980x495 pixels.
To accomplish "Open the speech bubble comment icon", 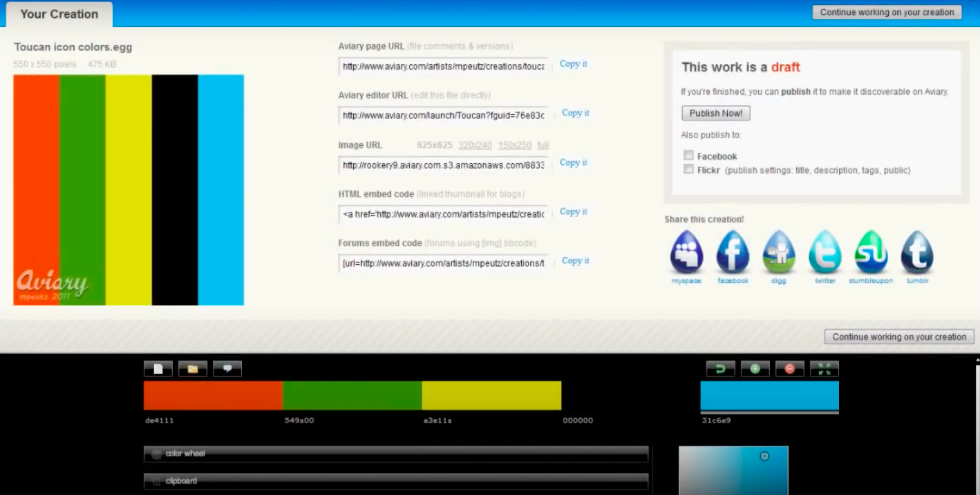I will (227, 369).
